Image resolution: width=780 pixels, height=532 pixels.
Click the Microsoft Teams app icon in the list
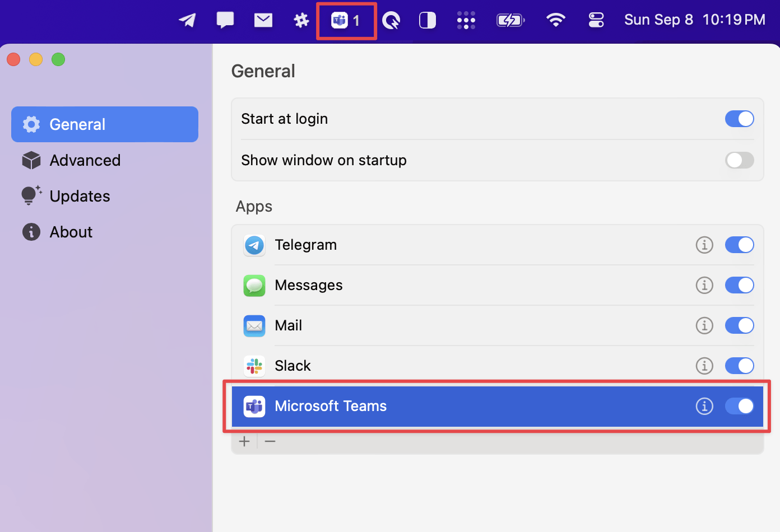click(x=254, y=407)
